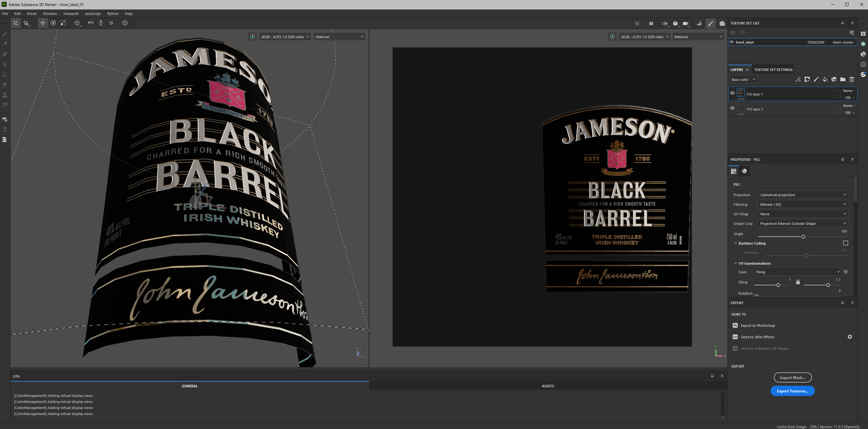This screenshot has width=868, height=429.
Task: Collapse the Backface Culling section
Action: (735, 243)
